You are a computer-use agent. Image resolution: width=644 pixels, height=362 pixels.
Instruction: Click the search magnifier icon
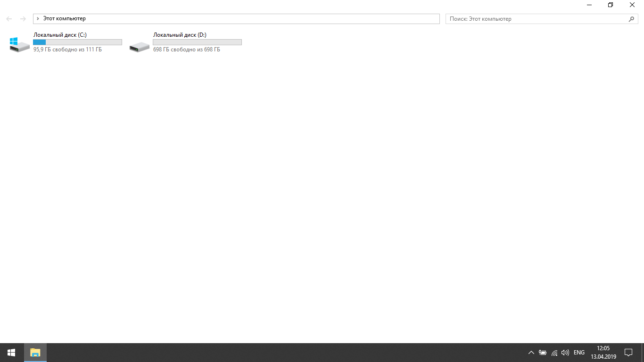tap(632, 19)
